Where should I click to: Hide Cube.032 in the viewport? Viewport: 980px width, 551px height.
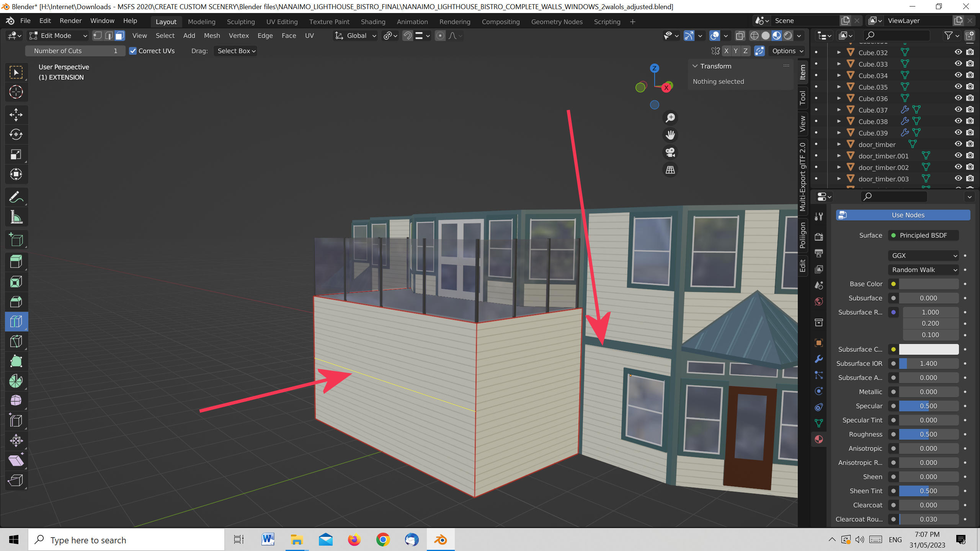(958, 52)
